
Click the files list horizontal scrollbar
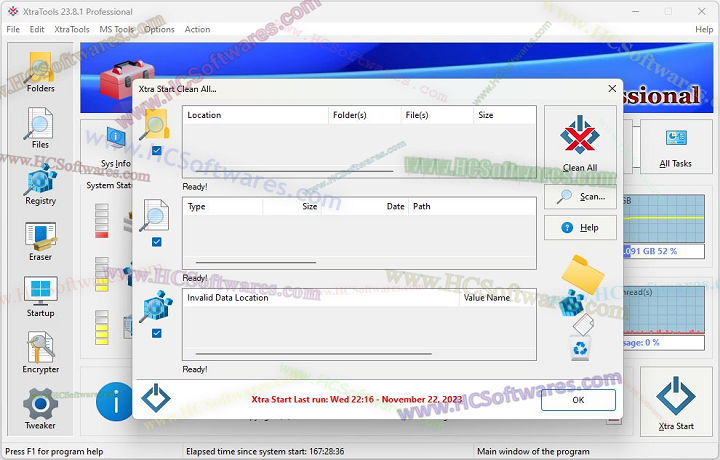[256, 263]
